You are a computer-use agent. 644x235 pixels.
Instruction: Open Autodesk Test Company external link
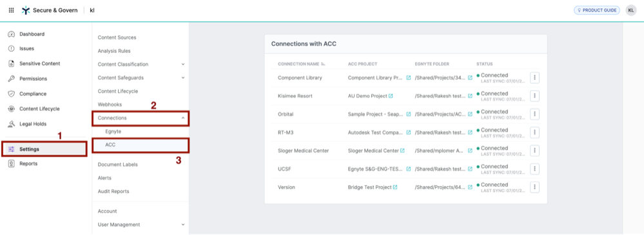click(x=408, y=132)
